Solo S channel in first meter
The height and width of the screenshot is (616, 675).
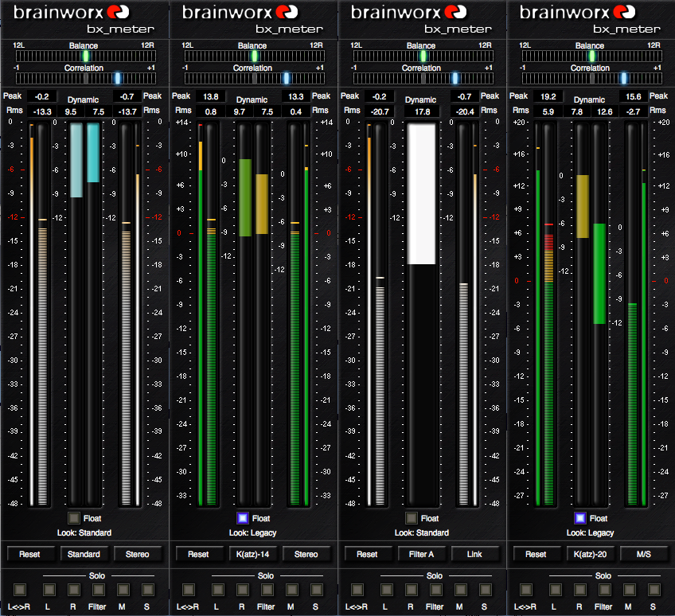148,590
